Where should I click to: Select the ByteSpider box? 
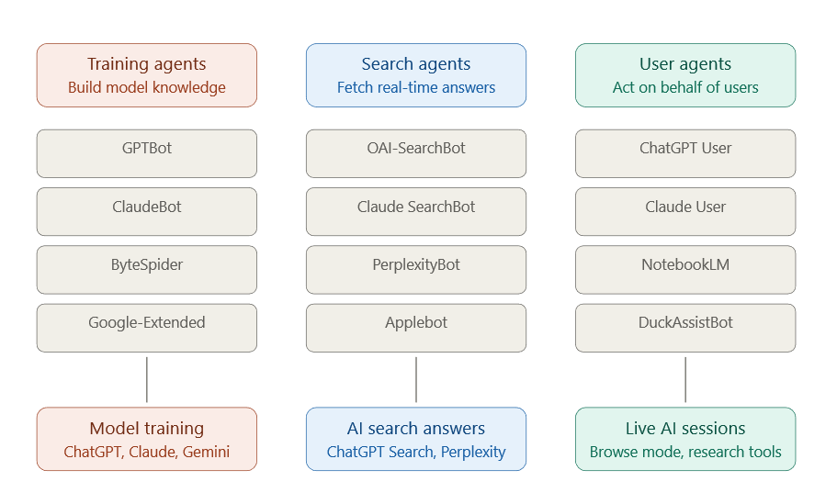tap(147, 270)
